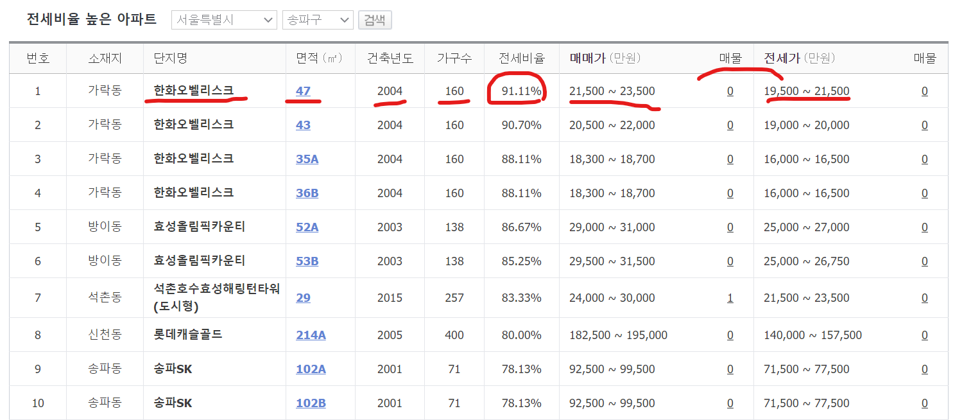This screenshot has height=420, width=980.
Task: Open jeonse listing count next to 19,500 ~ 21,500
Action: pos(925,91)
